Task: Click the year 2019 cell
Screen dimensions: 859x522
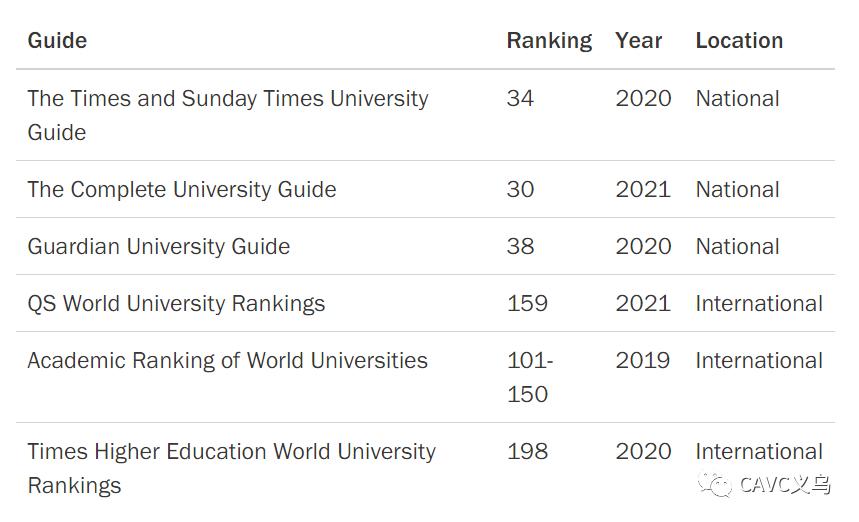Action: [643, 361]
